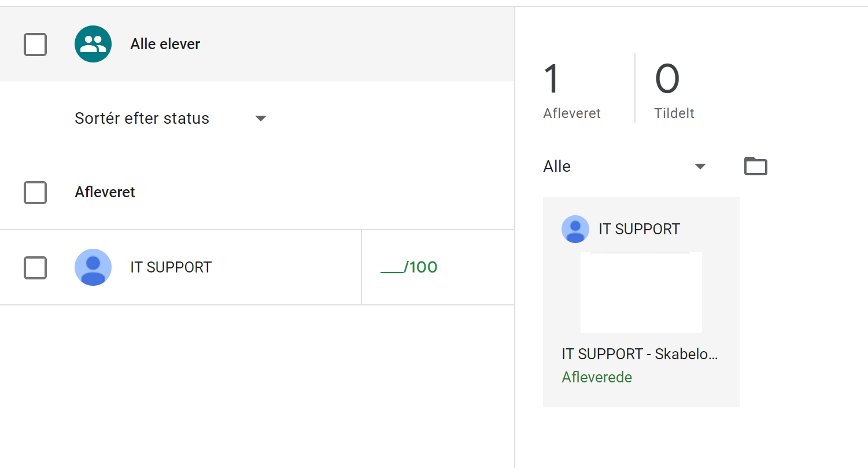Click the arrow beside Sortér efter status
The image size is (868, 468).
[x=261, y=119]
